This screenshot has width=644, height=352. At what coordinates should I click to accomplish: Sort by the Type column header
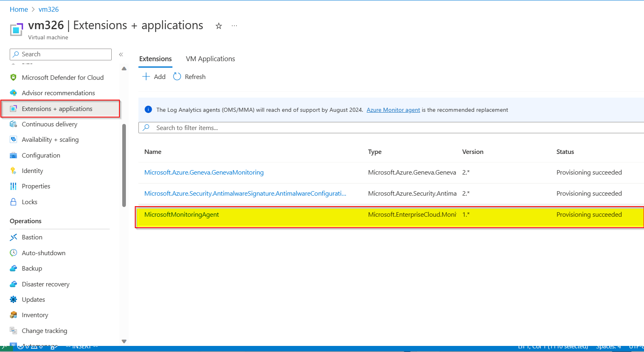pyautogui.click(x=375, y=151)
